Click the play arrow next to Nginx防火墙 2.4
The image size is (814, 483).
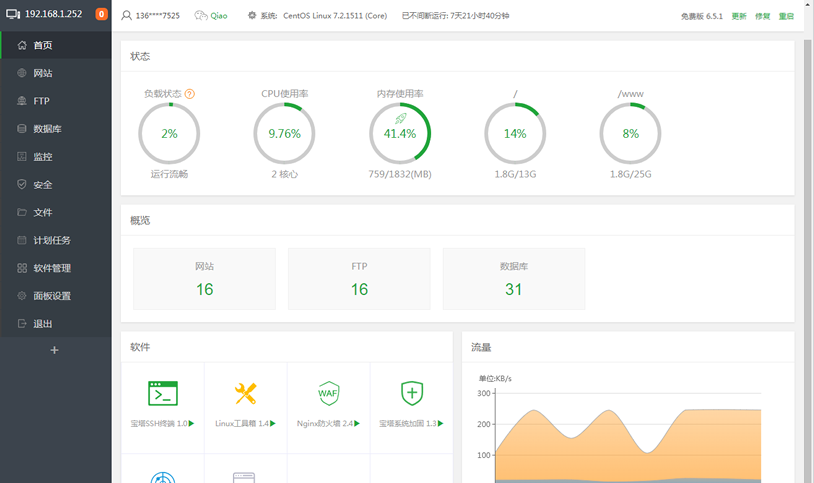(x=358, y=424)
